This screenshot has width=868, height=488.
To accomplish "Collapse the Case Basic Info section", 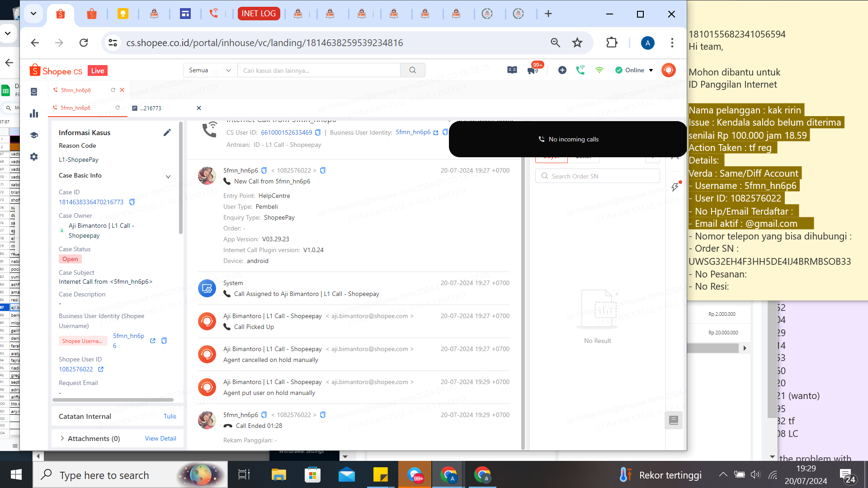I will pos(168,176).
